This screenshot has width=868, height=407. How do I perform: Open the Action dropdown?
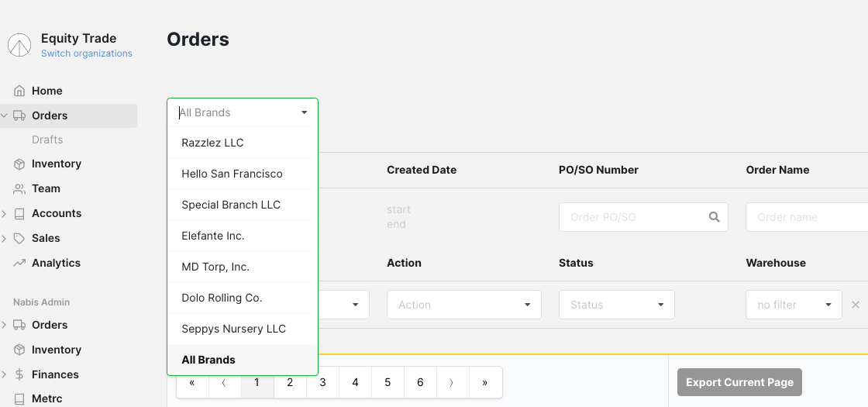tap(463, 305)
